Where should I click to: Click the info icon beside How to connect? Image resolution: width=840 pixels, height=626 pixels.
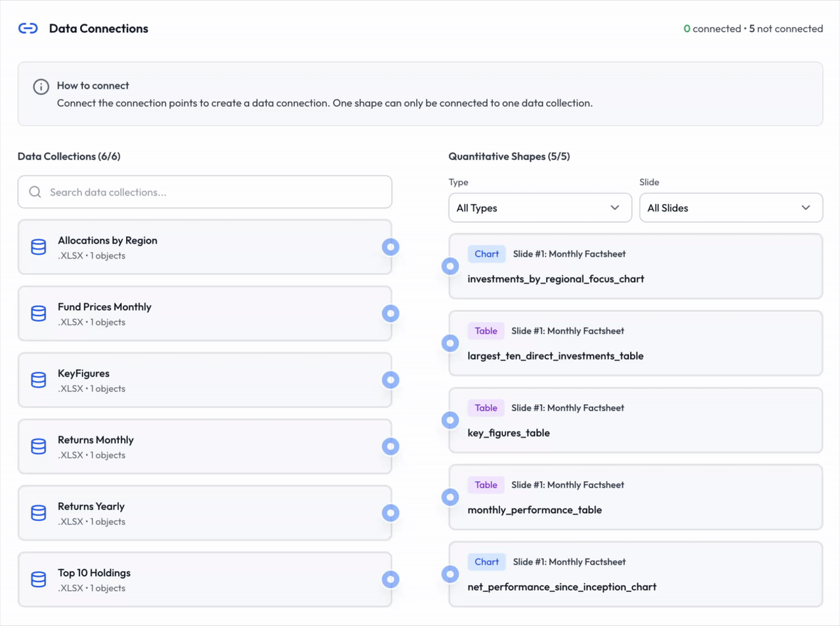click(40, 86)
